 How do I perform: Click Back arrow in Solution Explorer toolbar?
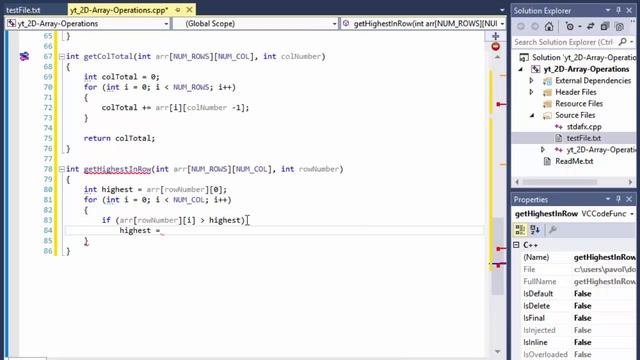tap(521, 27)
